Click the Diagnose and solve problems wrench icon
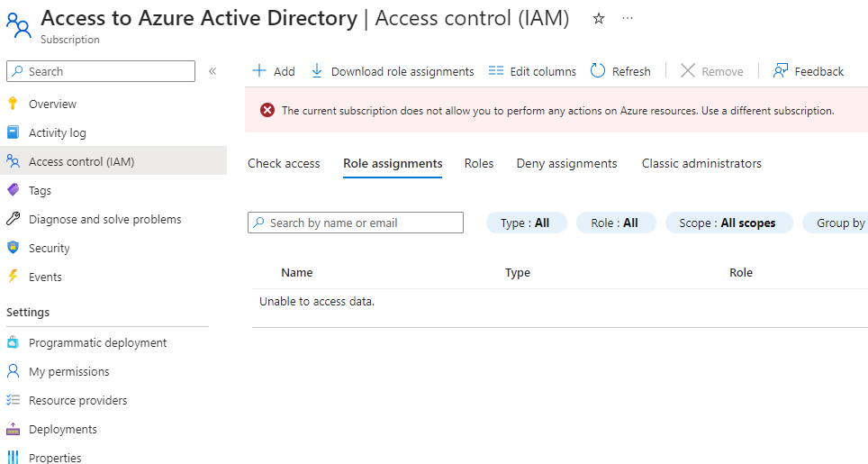The height and width of the screenshot is (464, 868). click(x=13, y=219)
